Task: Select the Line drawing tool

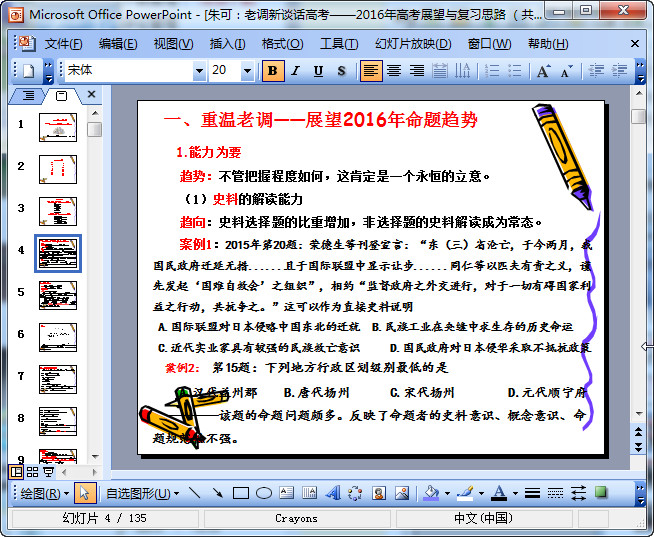Action: click(x=194, y=494)
